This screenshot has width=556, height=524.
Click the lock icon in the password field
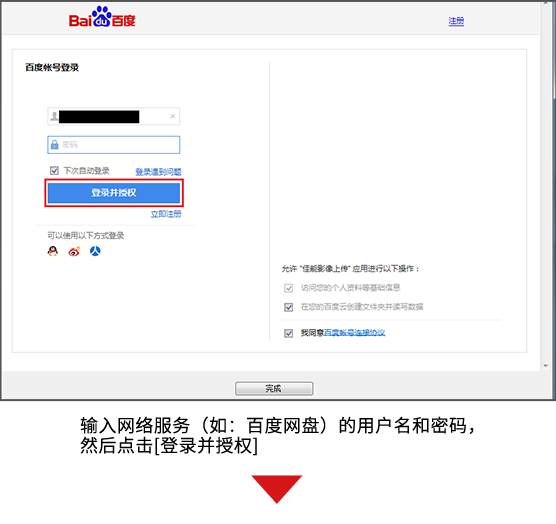point(54,144)
